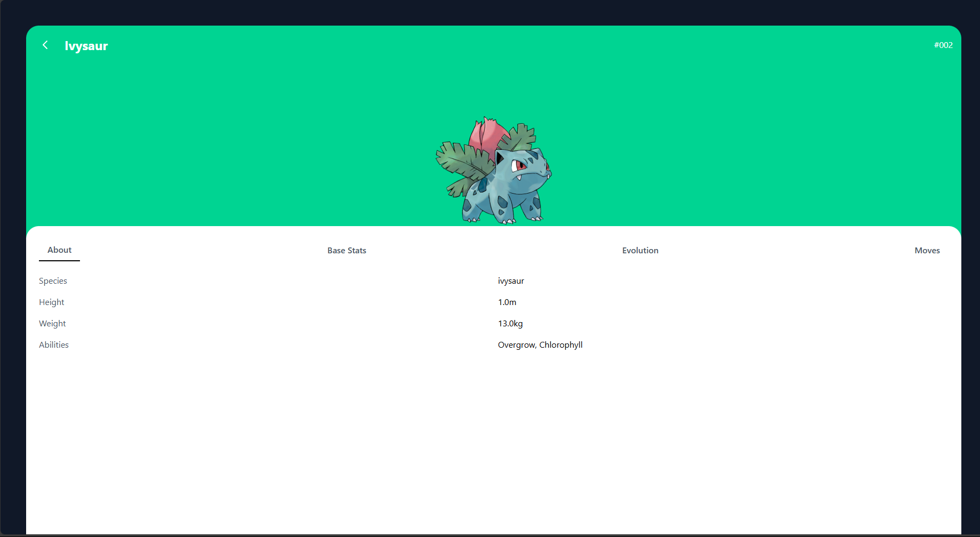Click the back arrow in the header
980x537 pixels.
point(45,45)
